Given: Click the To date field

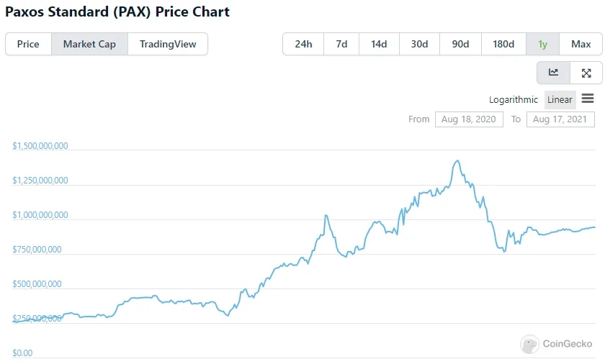Looking at the screenshot, I should tap(560, 119).
